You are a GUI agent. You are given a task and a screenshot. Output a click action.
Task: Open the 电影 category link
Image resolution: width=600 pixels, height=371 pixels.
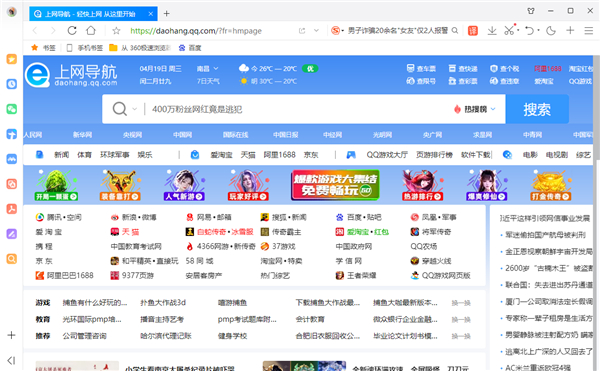pyautogui.click(x=530, y=155)
